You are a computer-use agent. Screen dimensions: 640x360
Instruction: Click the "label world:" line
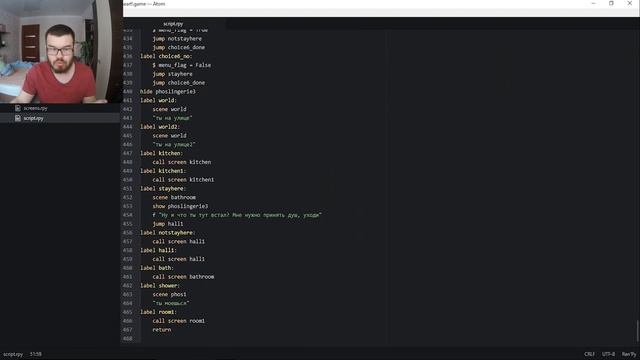coord(158,100)
